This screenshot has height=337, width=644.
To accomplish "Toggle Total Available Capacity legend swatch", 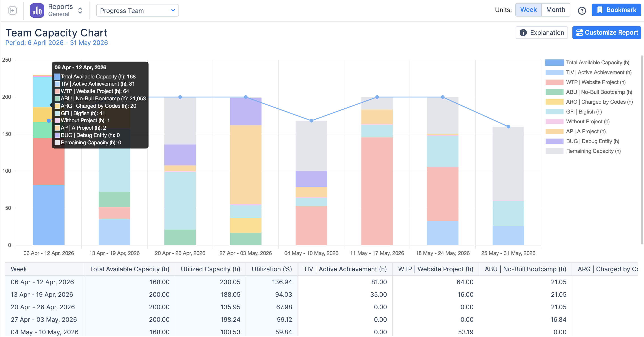I will tap(554, 62).
